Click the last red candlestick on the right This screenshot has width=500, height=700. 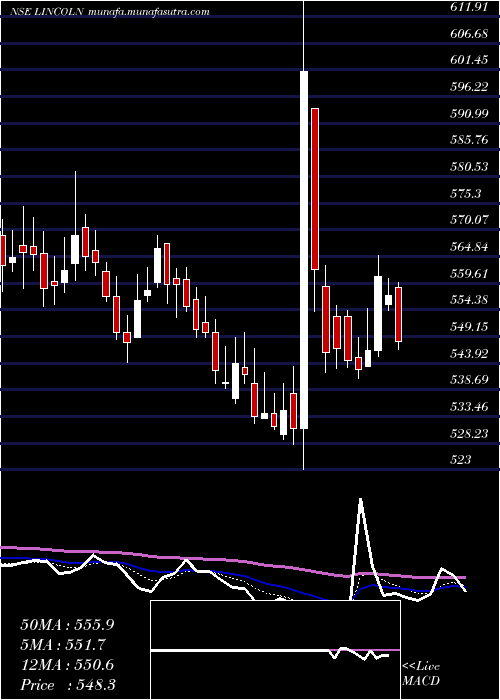[x=399, y=315]
